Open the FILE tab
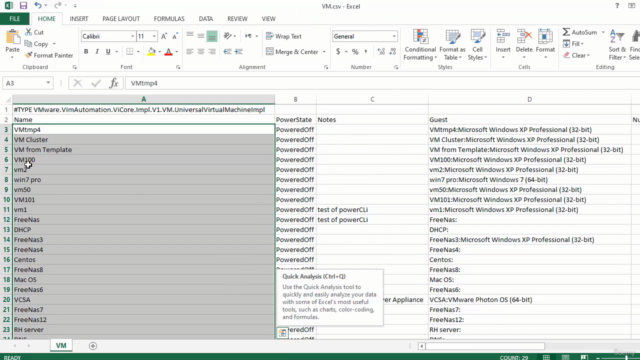 tap(14, 19)
